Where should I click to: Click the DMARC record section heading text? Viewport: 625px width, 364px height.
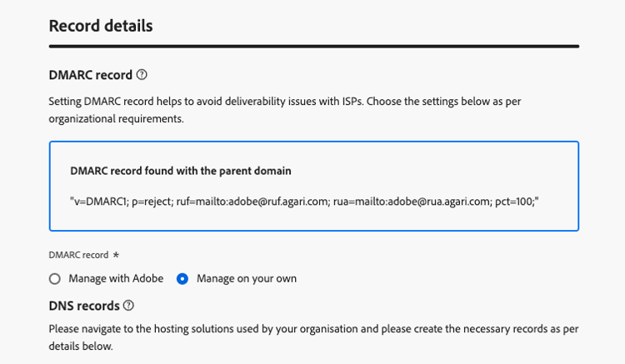coord(90,75)
